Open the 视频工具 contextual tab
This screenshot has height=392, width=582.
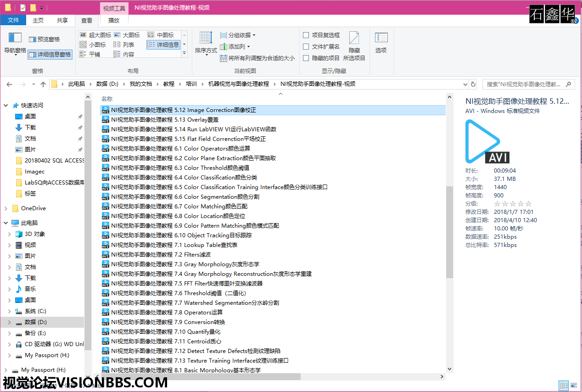pos(114,8)
